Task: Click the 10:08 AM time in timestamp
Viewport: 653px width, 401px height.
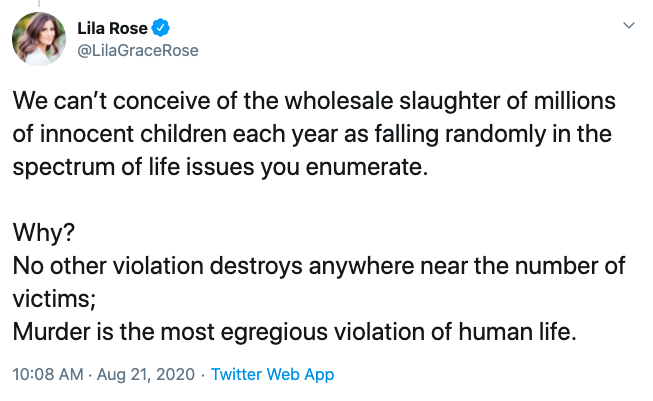Action: pos(45,375)
